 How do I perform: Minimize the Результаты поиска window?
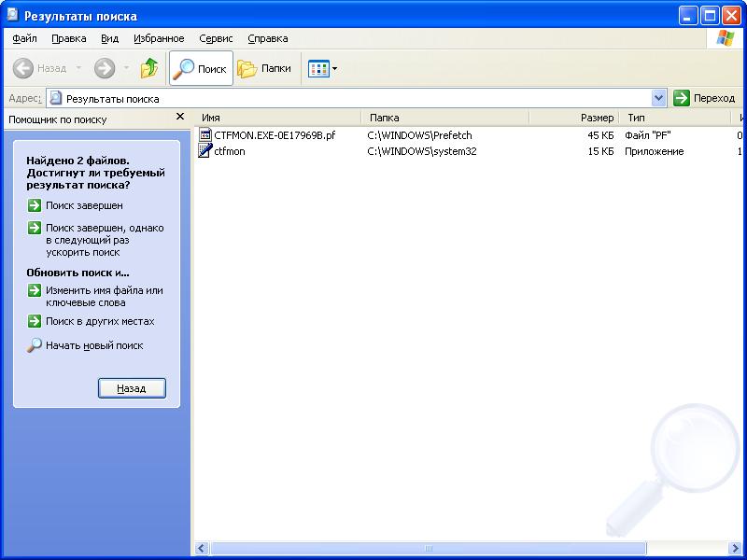coord(687,16)
